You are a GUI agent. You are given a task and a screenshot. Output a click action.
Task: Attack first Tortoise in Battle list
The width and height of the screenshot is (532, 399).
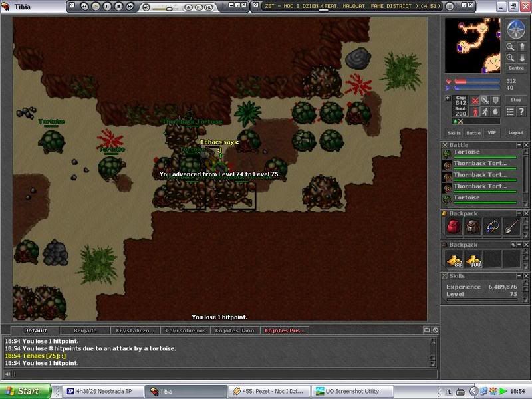click(x=480, y=154)
